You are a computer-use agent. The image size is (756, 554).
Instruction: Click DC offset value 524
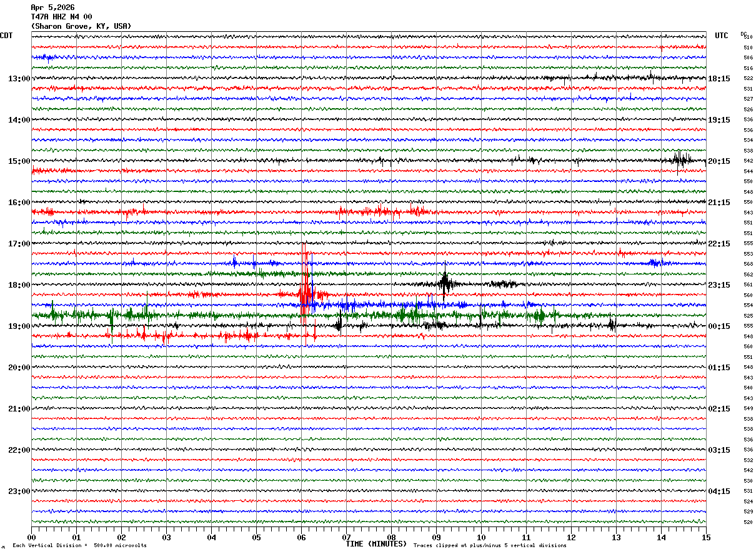748,501
